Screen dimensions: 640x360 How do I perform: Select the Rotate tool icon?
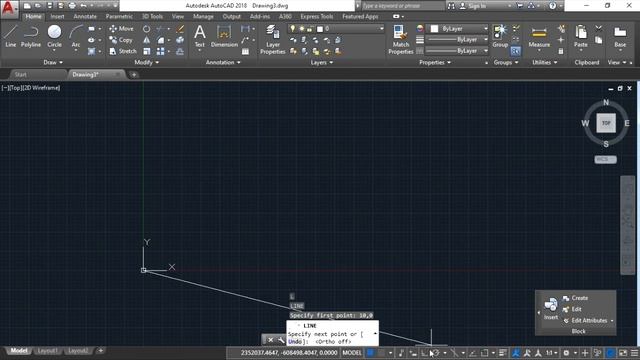[147, 29]
